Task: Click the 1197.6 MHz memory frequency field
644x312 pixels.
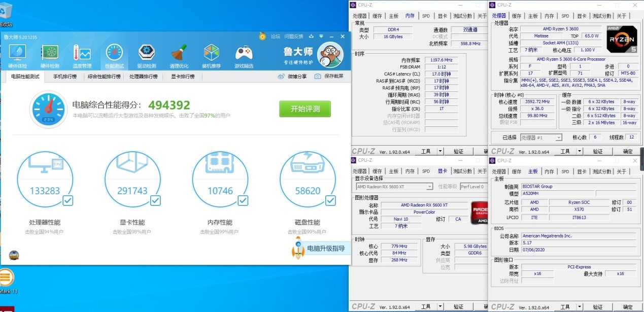Action: pyautogui.click(x=440, y=60)
